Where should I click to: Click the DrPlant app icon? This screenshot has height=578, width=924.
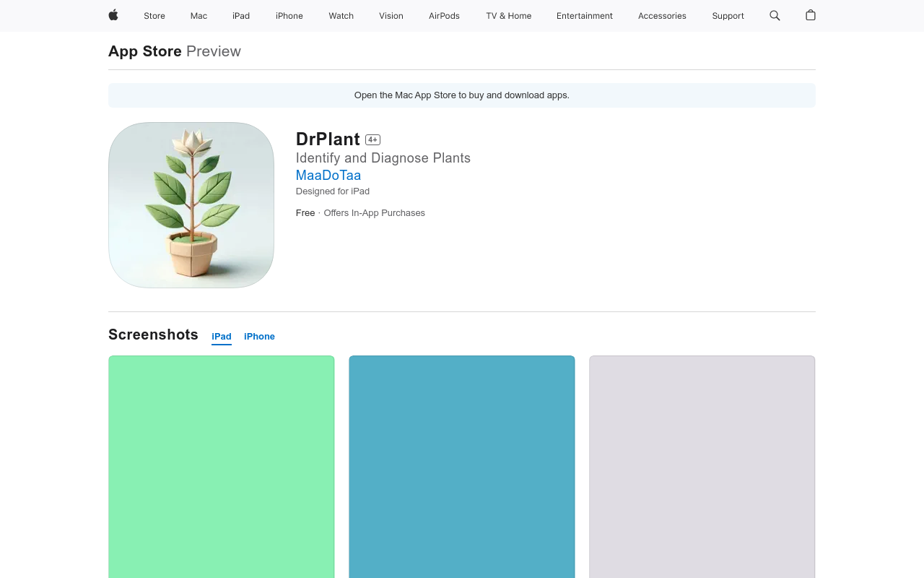[191, 205]
